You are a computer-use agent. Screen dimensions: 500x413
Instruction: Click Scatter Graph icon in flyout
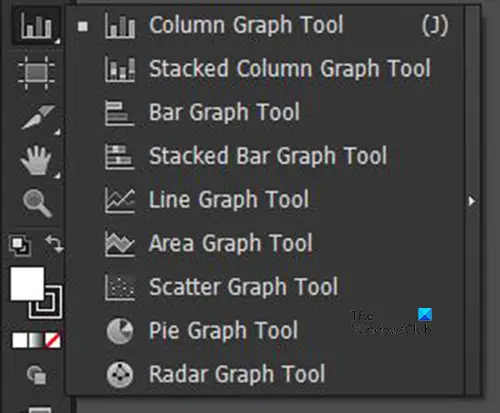(120, 287)
